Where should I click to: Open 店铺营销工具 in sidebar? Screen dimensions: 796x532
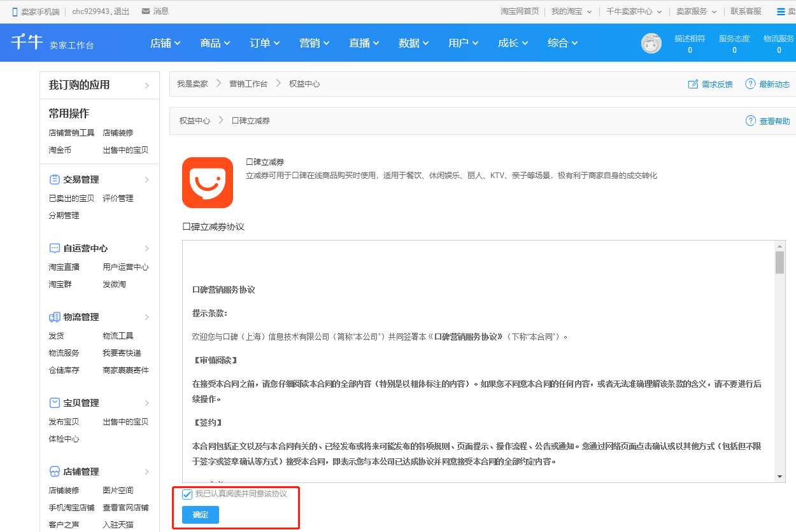point(71,133)
